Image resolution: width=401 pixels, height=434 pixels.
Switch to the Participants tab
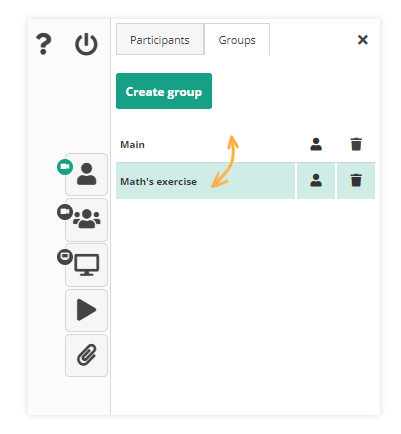pos(160,40)
